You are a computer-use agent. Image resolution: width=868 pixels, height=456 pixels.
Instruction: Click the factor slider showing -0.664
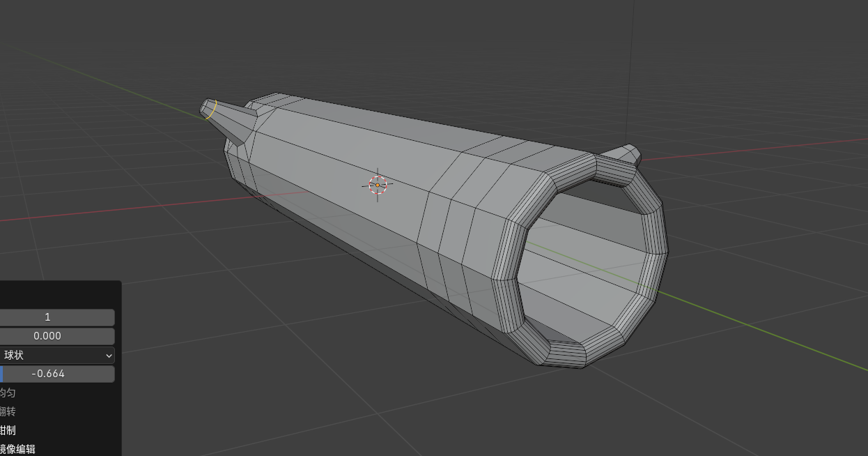click(x=57, y=374)
